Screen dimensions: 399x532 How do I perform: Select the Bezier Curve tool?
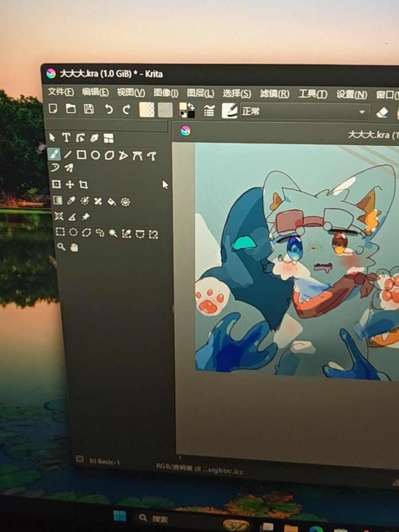click(137, 156)
